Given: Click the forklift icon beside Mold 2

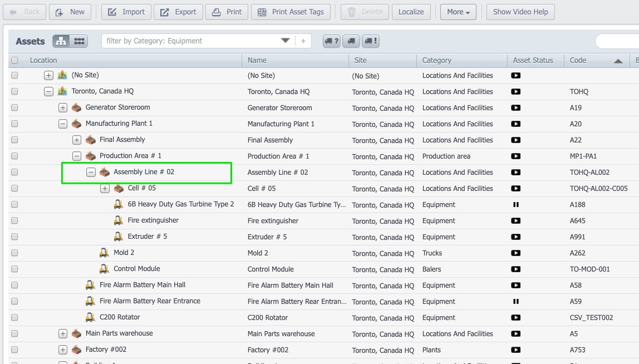Looking at the screenshot, I should tap(104, 253).
